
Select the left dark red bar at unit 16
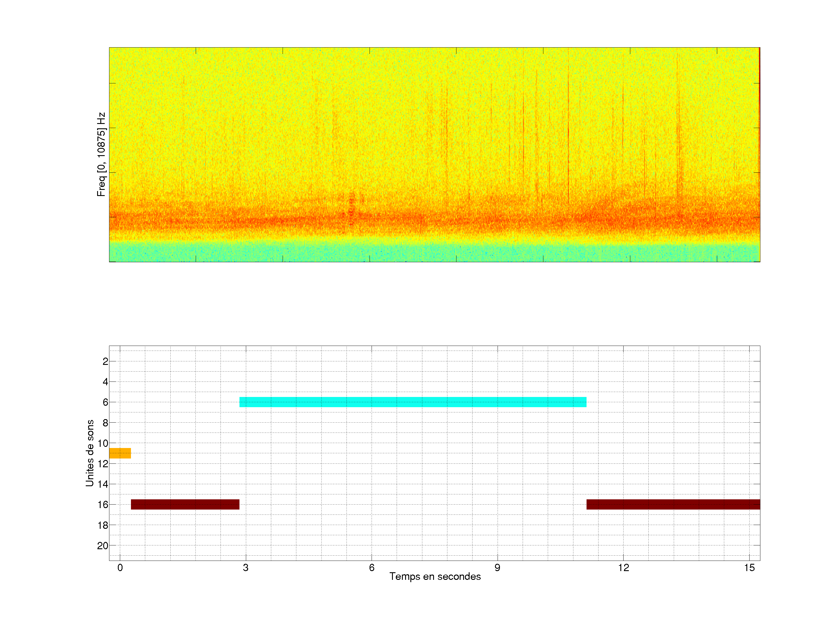click(x=185, y=504)
